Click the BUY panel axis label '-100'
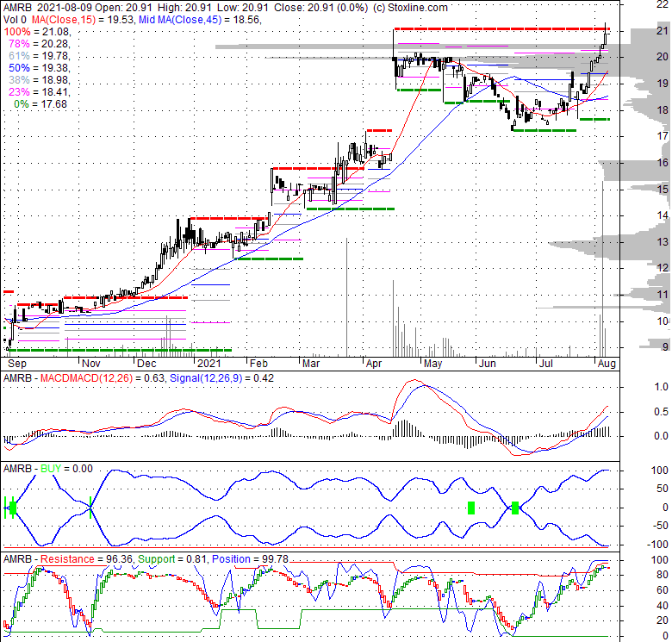 [x=659, y=545]
